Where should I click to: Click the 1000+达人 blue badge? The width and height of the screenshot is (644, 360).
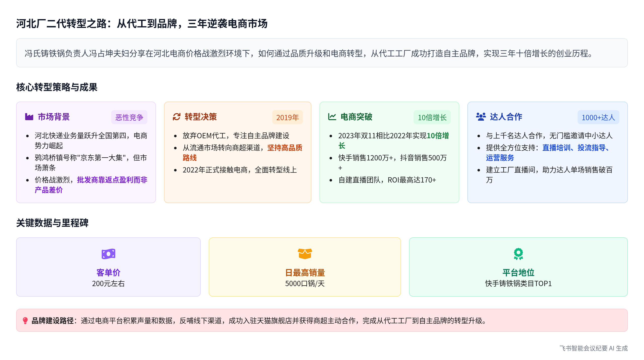pos(598,117)
